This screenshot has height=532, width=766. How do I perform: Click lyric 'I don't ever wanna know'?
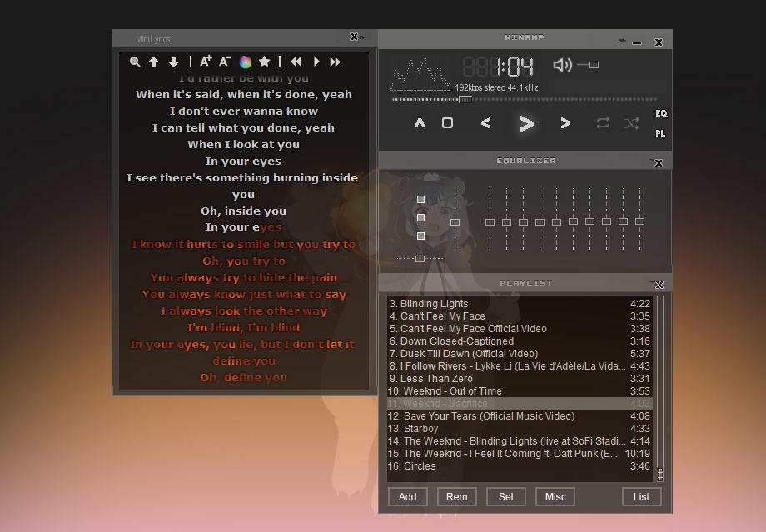244,111
